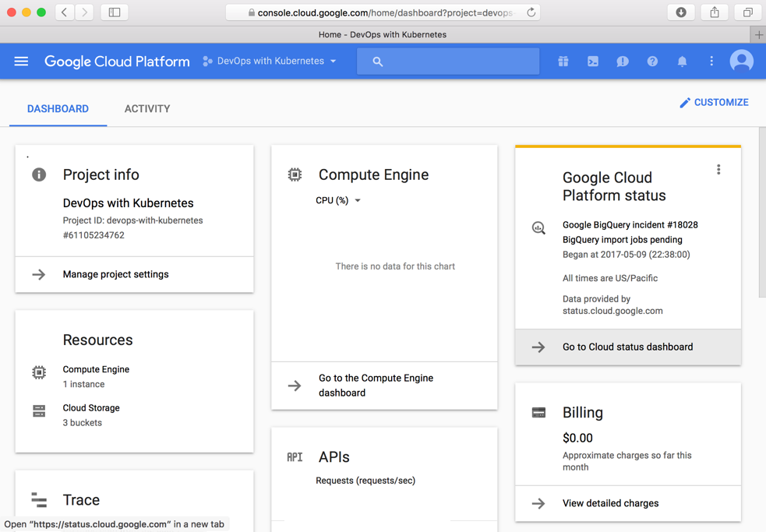766x532 pixels.
Task: Open the CPU (%) metric dropdown
Action: coord(338,200)
